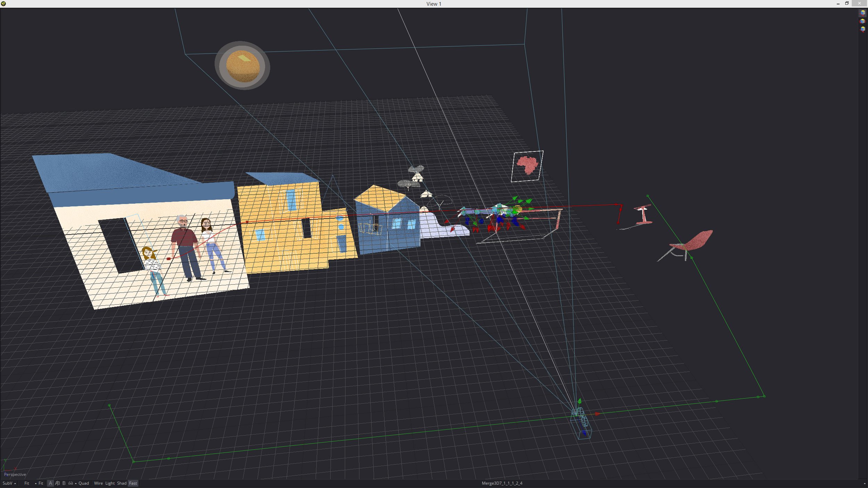
Task: Select green spline point near the chair leg
Action: coord(692,258)
